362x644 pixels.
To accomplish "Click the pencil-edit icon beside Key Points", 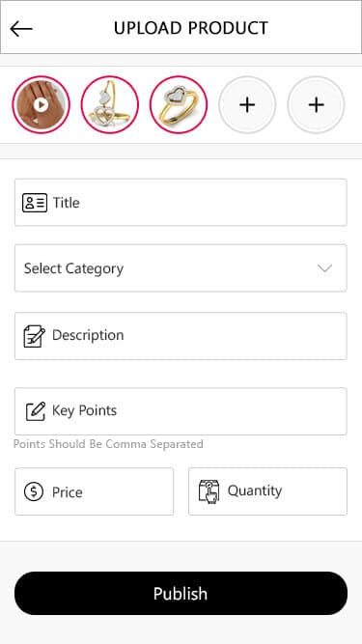I will point(36,411).
